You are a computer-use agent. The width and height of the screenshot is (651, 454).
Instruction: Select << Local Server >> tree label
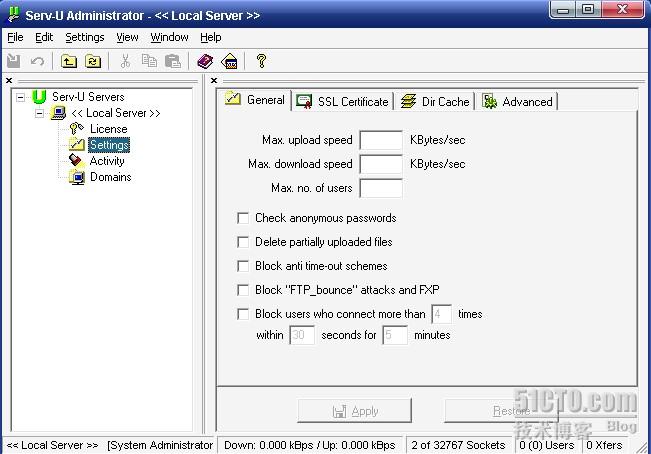point(116,113)
